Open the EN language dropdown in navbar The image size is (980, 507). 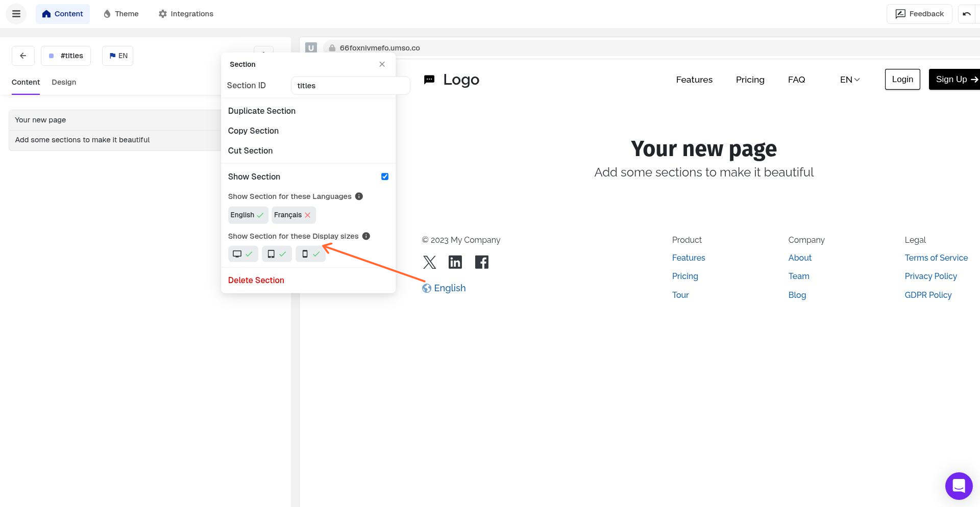(849, 80)
